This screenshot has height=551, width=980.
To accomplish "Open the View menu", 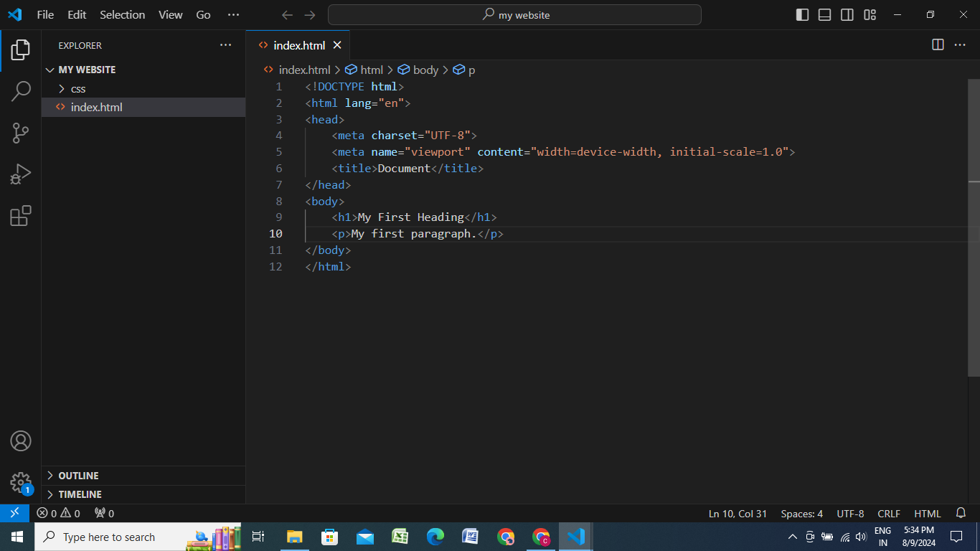I will pos(171,14).
